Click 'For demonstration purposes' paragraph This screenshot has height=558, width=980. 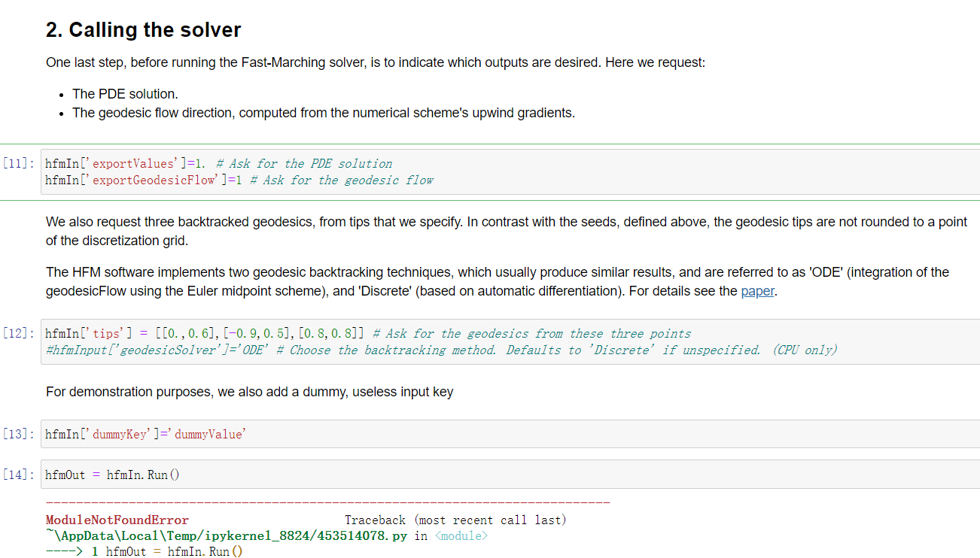(x=249, y=392)
